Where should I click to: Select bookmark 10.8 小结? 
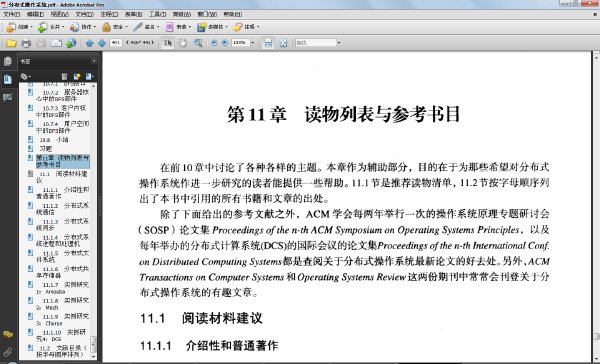click(54, 140)
